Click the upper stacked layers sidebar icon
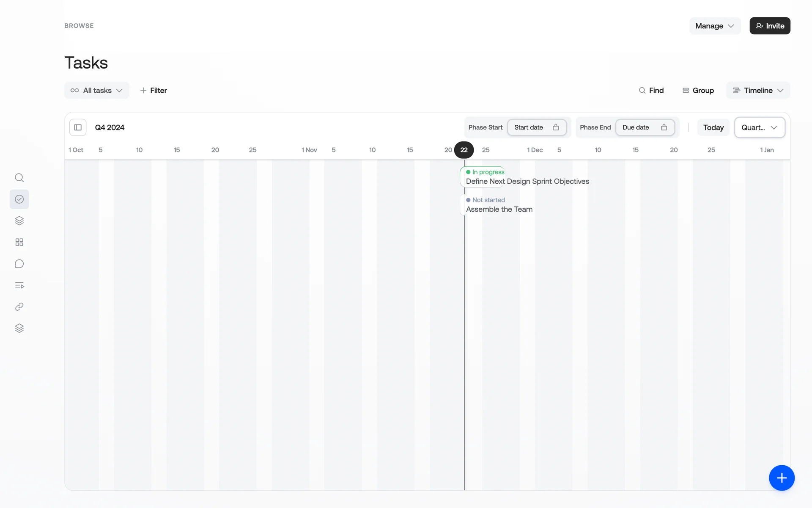 (x=19, y=221)
